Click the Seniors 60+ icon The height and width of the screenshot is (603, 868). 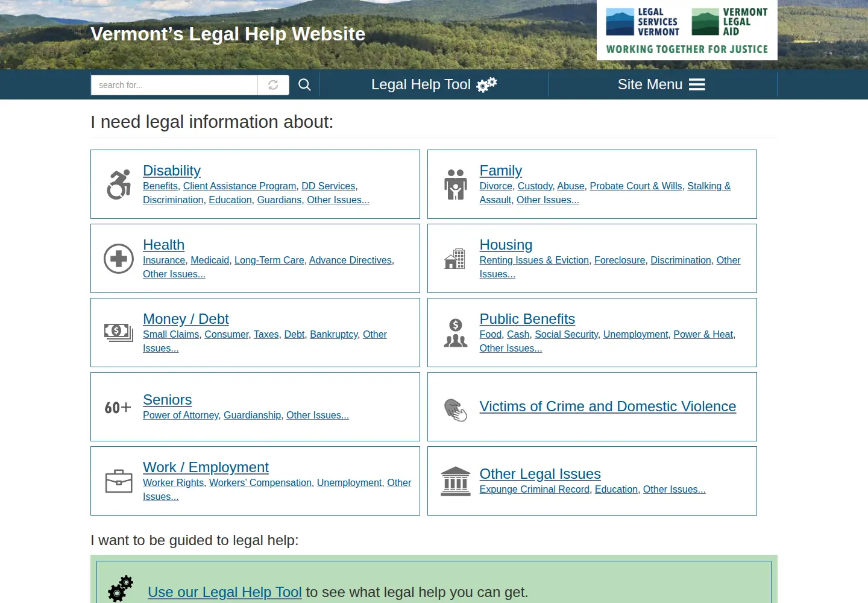click(118, 408)
